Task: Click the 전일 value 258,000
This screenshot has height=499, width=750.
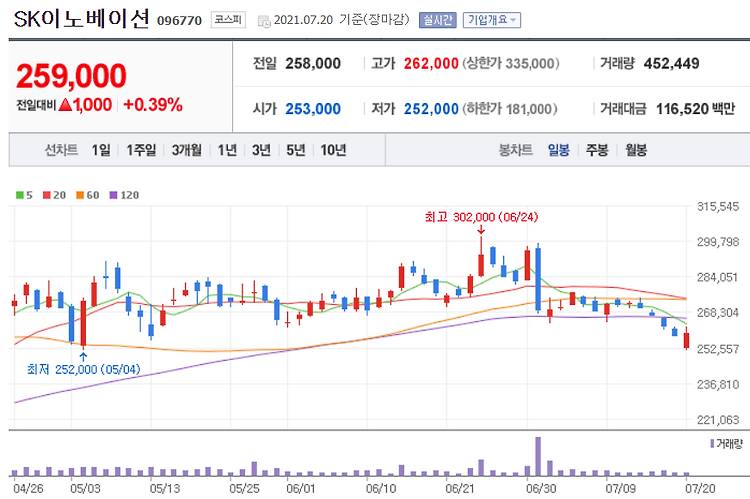Action: pyautogui.click(x=313, y=64)
